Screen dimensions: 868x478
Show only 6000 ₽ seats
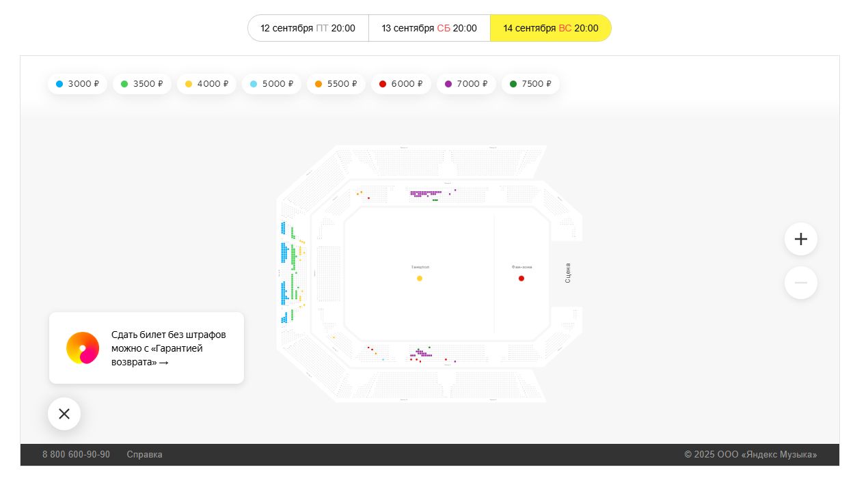(401, 84)
